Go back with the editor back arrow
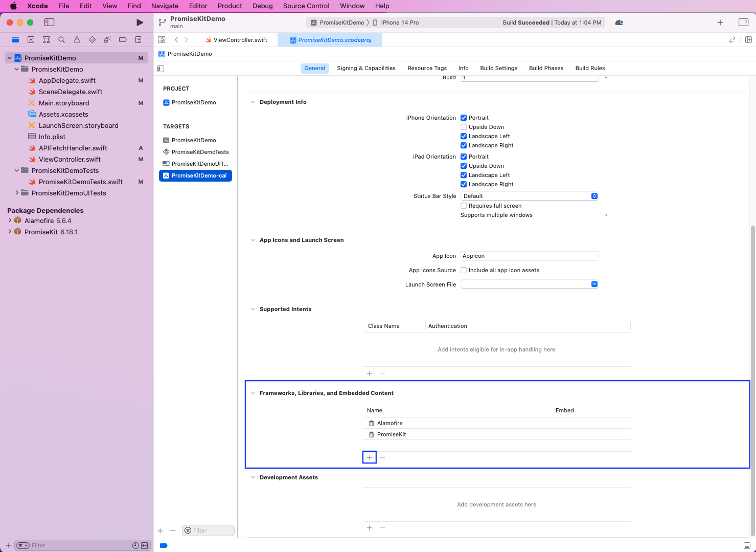 click(176, 39)
